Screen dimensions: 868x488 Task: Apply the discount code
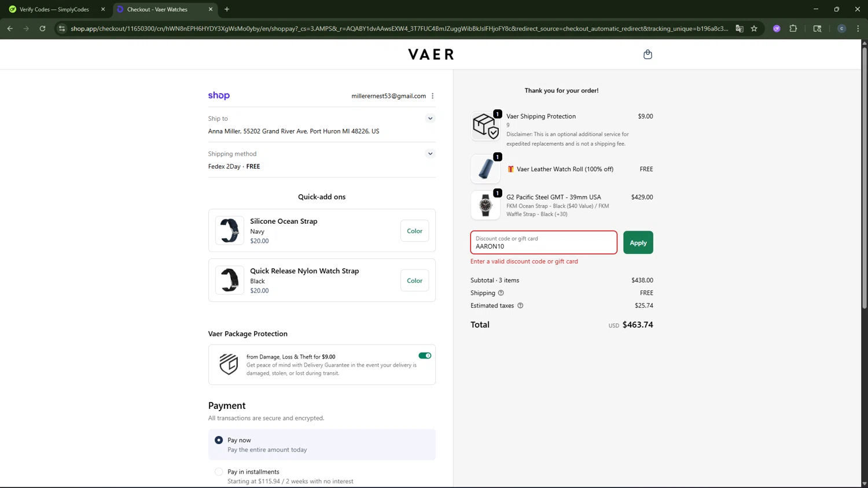point(638,243)
